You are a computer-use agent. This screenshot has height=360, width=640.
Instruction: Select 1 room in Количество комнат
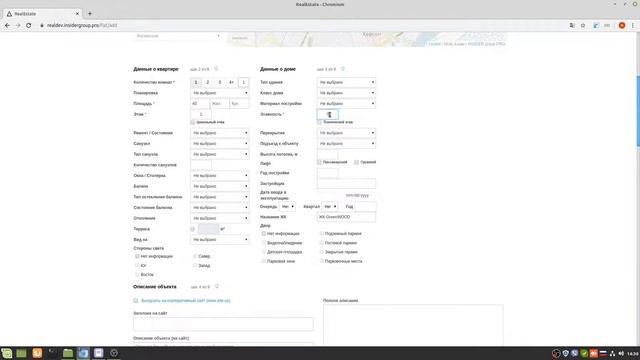tap(196, 82)
